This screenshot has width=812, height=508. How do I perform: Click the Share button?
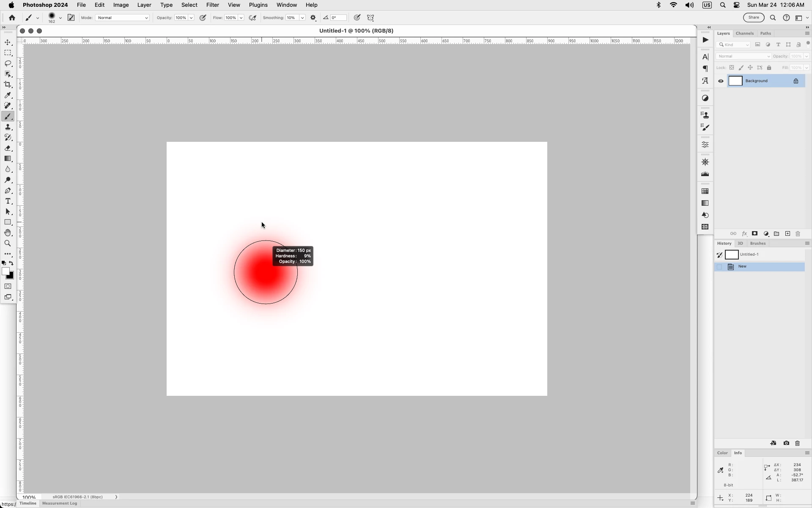click(x=754, y=18)
